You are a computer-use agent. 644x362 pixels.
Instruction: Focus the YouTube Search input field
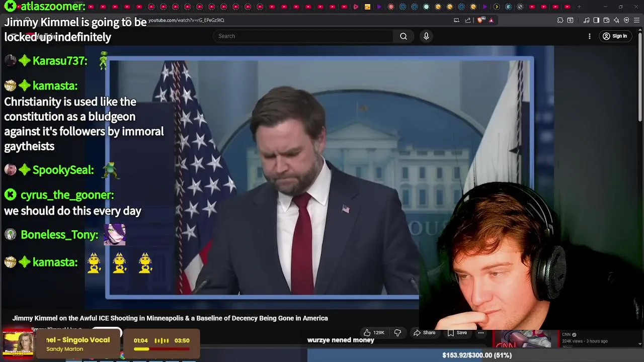(303, 36)
